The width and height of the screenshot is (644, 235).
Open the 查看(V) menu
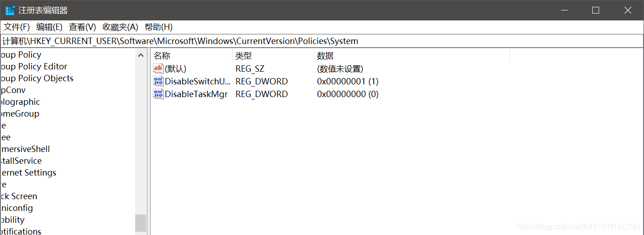(x=83, y=27)
